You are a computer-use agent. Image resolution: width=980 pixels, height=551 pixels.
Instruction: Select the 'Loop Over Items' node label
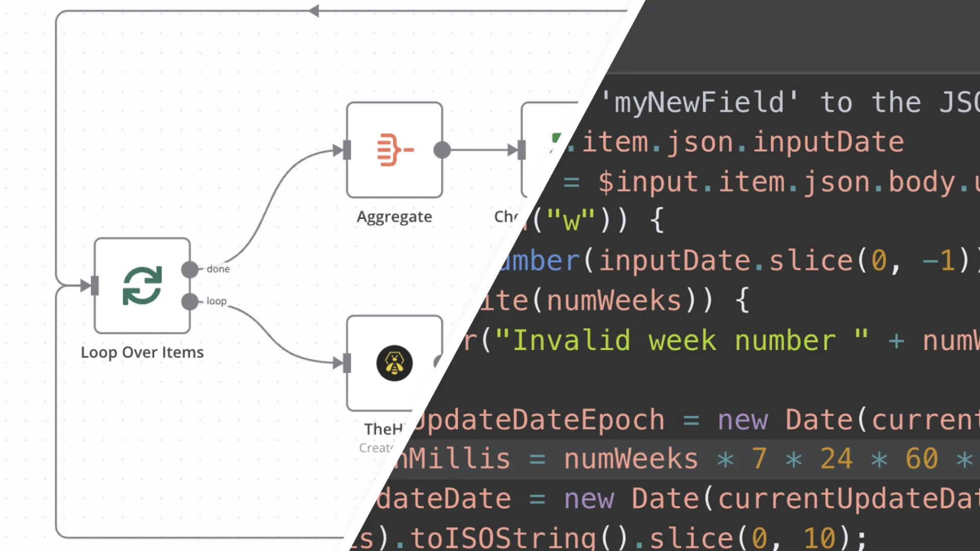click(142, 353)
